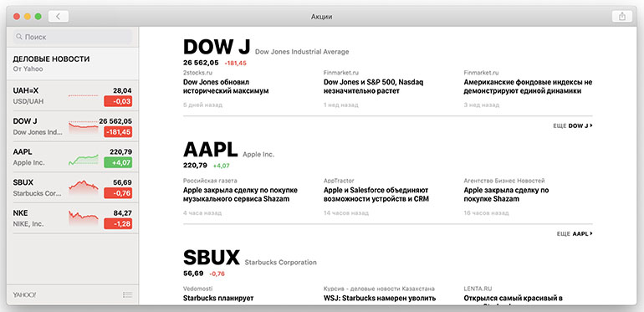Viewport: 644px width, 312px height.
Task: Click price 56,69 under SBUX heading
Action: pyautogui.click(x=193, y=274)
